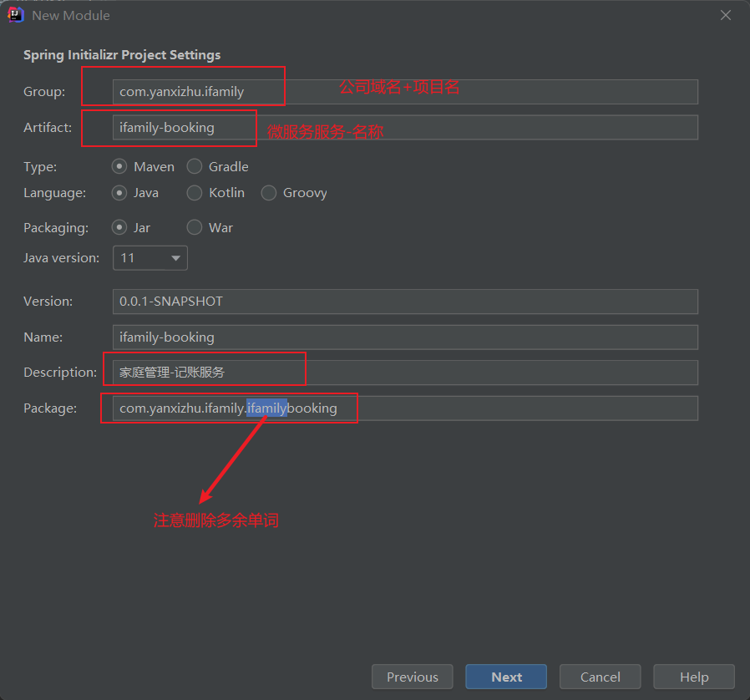Cancel the new module wizard
The image size is (750, 700).
[x=600, y=677]
